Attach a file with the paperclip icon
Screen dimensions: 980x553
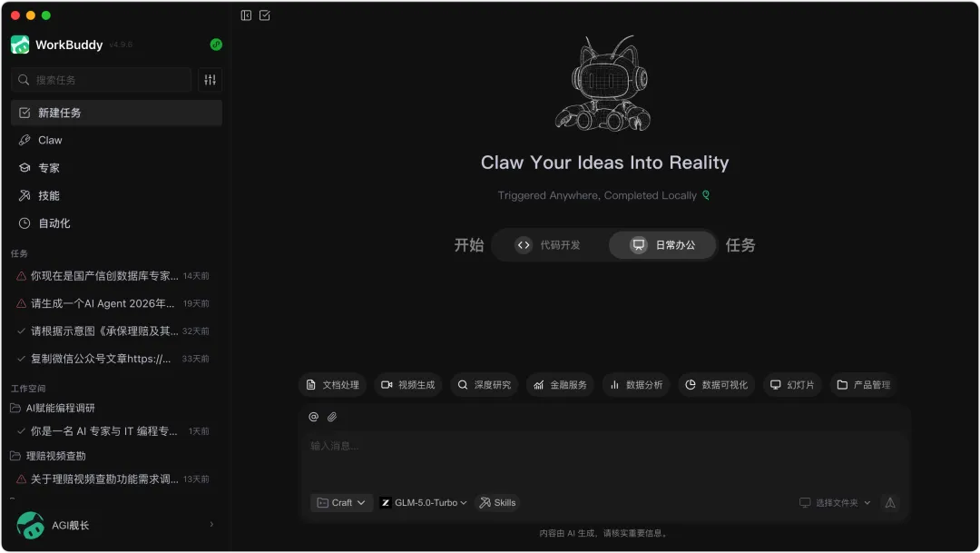pyautogui.click(x=332, y=417)
